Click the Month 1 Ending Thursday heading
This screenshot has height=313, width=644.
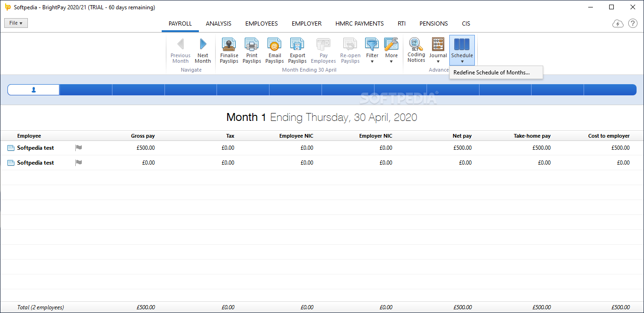click(x=322, y=117)
